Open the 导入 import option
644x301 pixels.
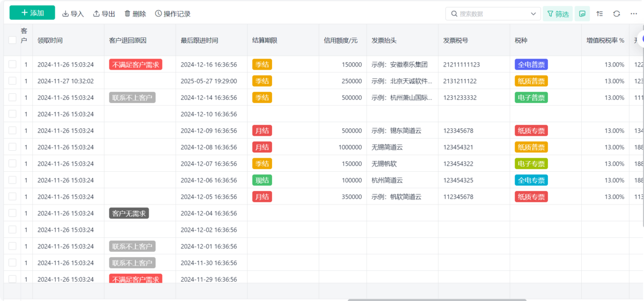(x=73, y=13)
